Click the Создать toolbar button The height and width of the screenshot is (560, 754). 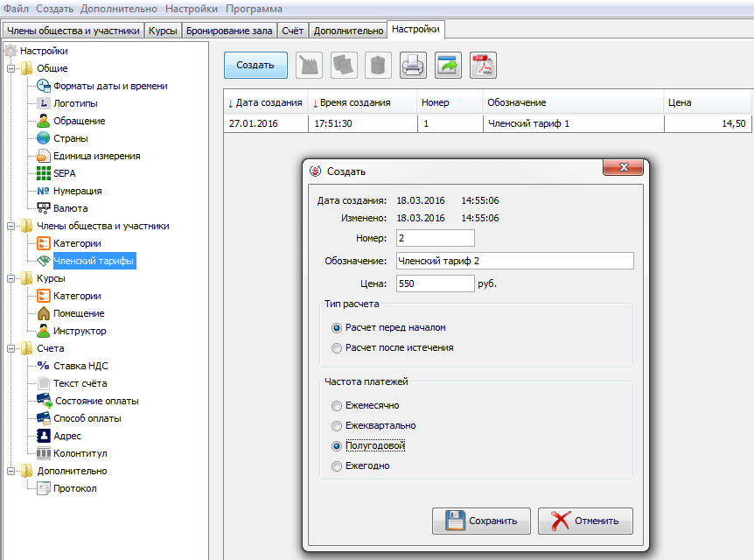click(x=255, y=65)
